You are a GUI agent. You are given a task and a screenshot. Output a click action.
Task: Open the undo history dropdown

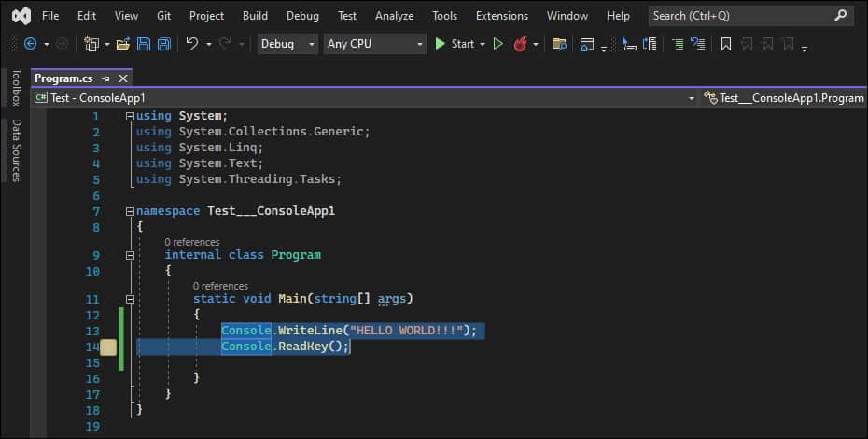point(209,44)
